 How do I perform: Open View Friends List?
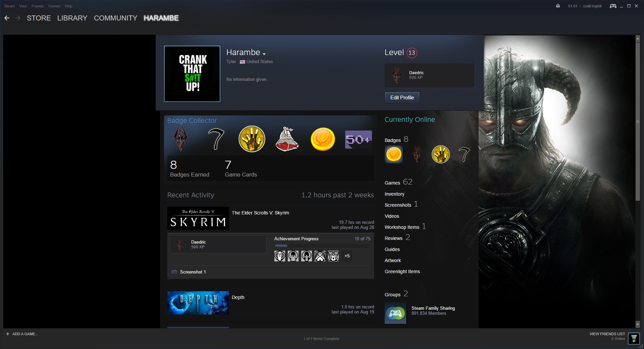click(x=607, y=334)
